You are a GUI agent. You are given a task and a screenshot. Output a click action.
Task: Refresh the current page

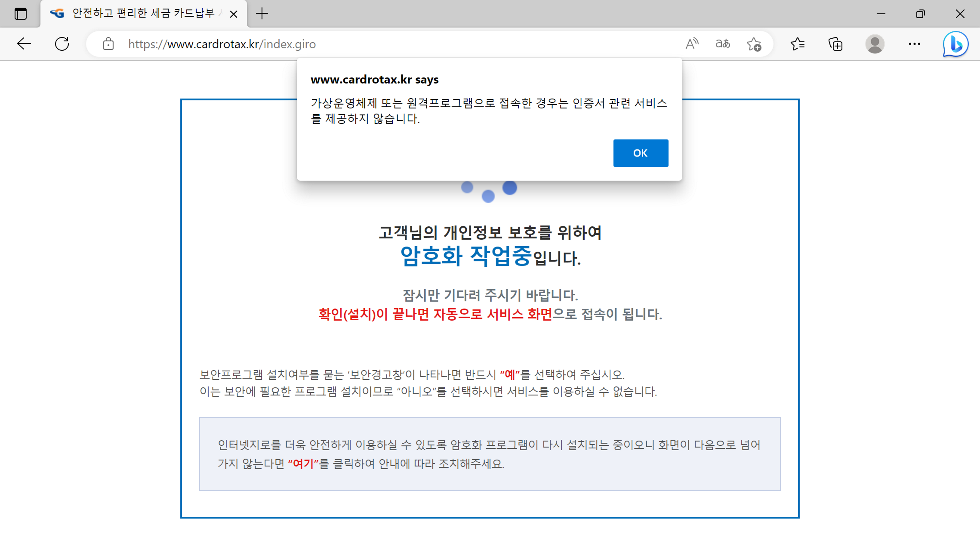(62, 44)
